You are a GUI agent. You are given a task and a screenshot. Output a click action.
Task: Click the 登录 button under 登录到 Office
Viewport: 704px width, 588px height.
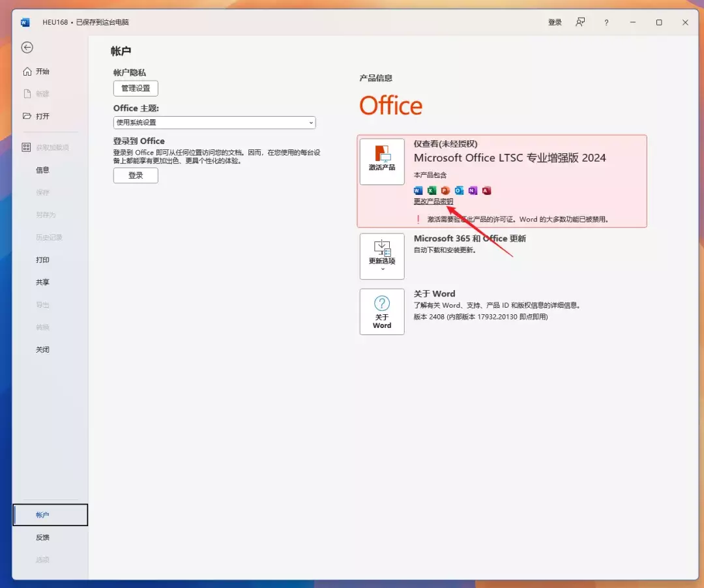click(136, 175)
